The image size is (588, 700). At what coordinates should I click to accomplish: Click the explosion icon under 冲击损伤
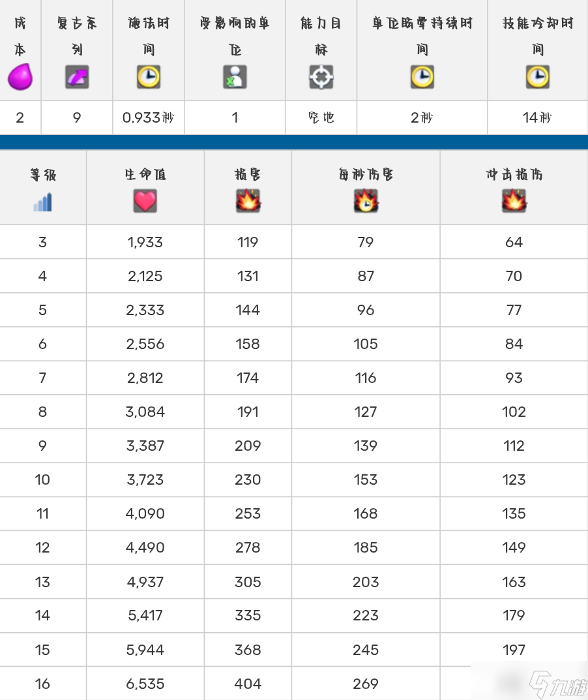514,202
